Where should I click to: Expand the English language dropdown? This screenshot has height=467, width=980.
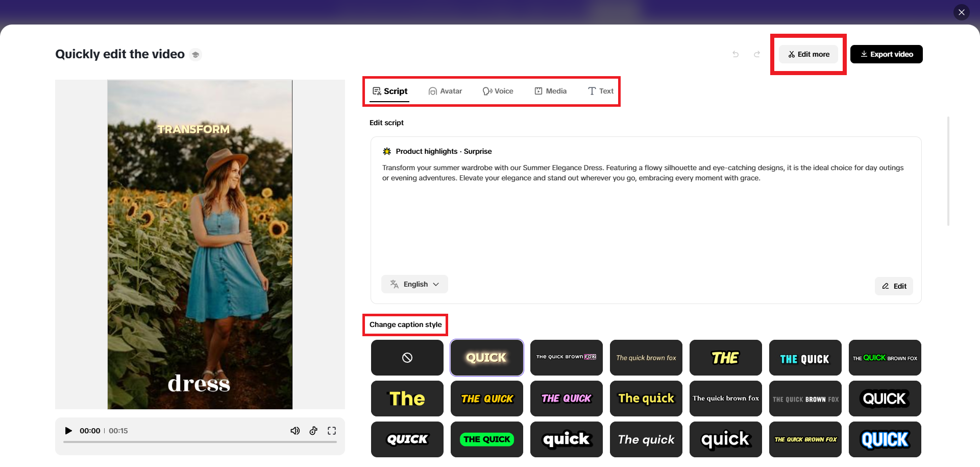[x=414, y=284]
